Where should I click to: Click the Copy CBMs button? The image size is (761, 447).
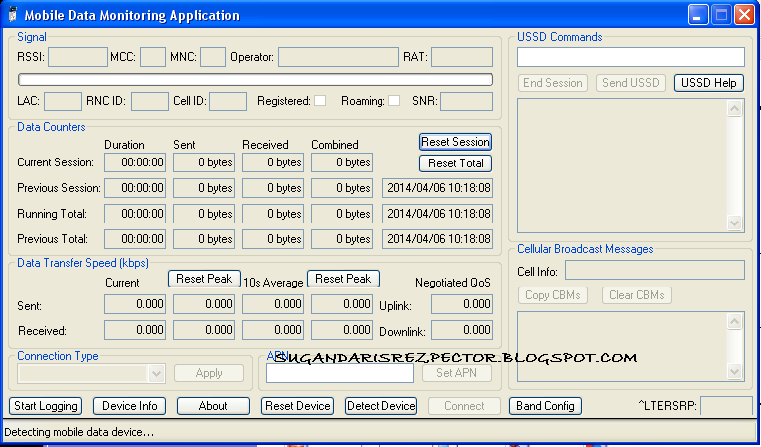point(553,295)
